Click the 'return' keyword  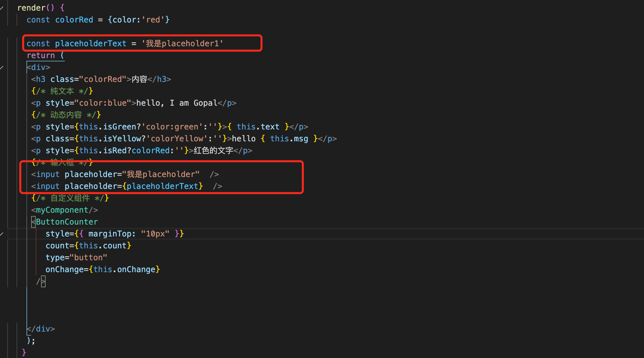pos(41,55)
